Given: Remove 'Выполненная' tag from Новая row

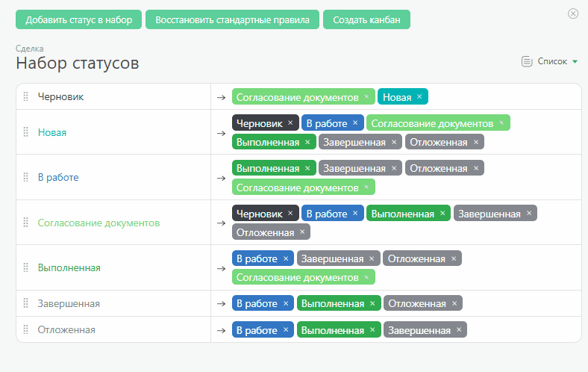Looking at the screenshot, I should click(307, 142).
